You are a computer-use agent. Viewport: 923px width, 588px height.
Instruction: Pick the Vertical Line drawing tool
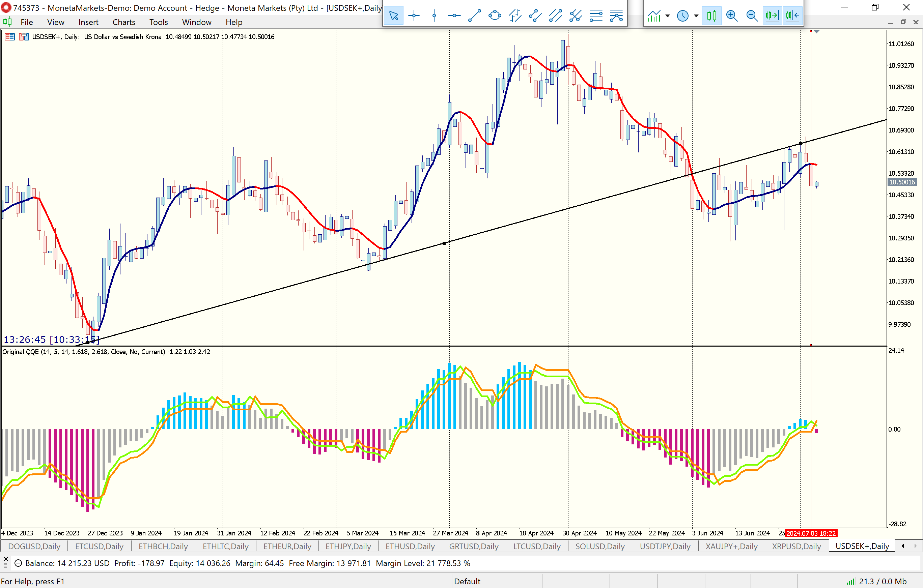coord(434,16)
